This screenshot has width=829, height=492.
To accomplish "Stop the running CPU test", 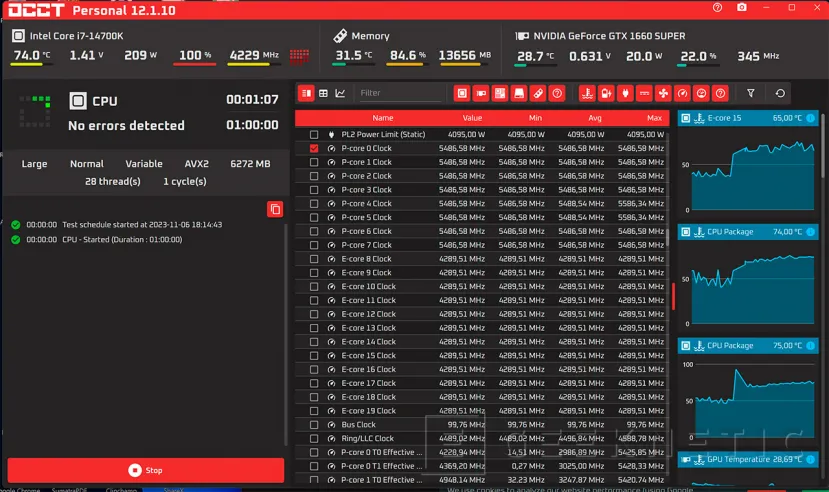I will coord(146,470).
